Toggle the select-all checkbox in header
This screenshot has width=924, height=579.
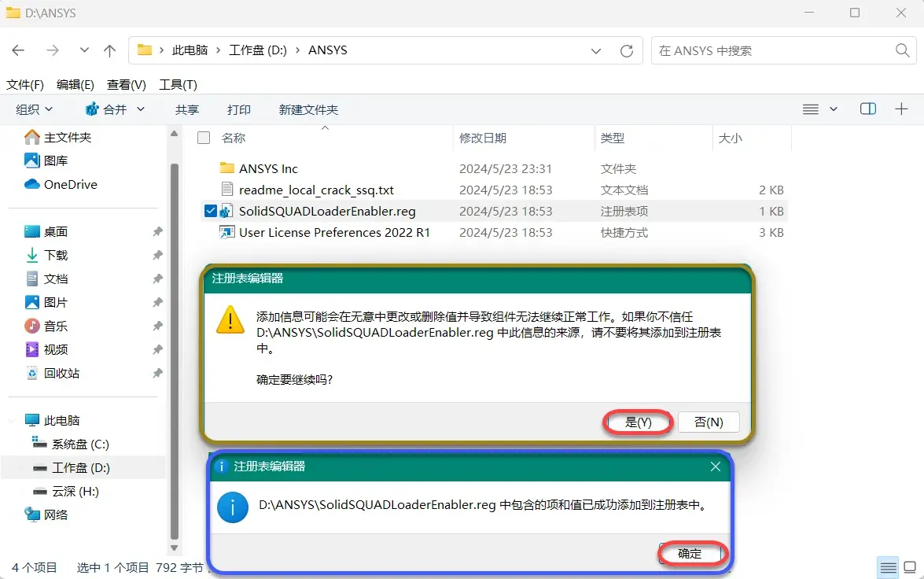(204, 138)
